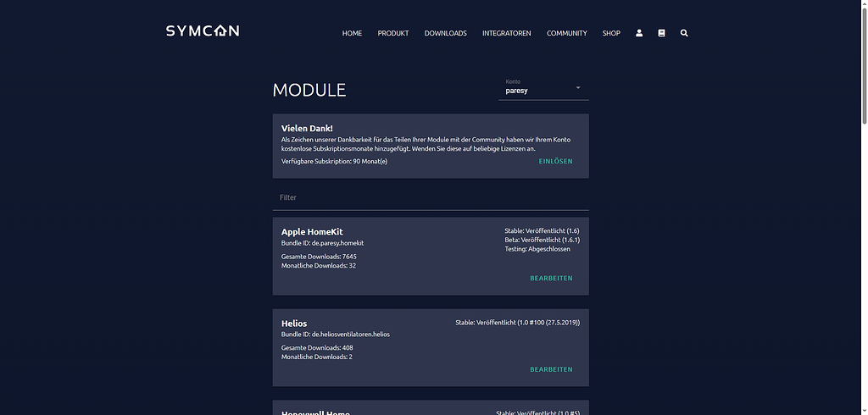Open the Shop menu item
Image resolution: width=868 pixels, height=415 pixels.
tap(611, 33)
